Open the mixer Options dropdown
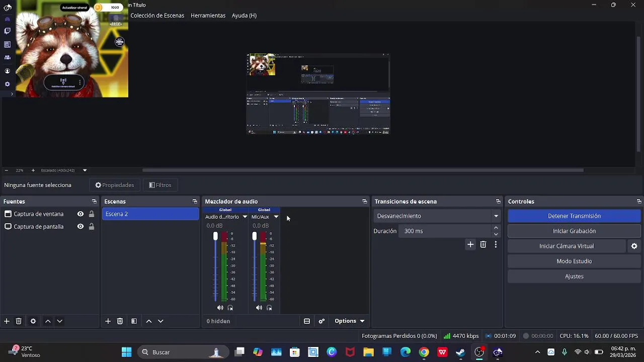 pyautogui.click(x=350, y=321)
